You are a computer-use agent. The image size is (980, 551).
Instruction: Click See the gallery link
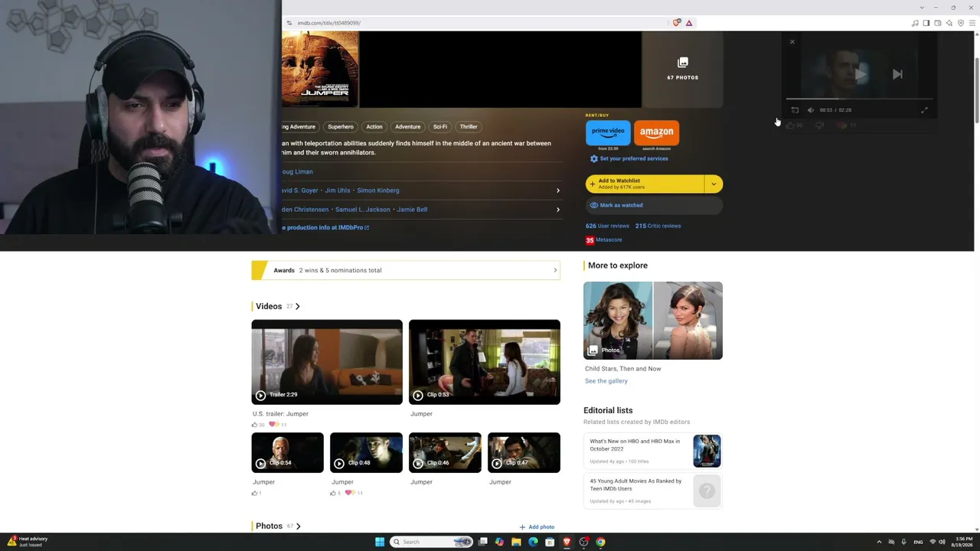[x=606, y=381]
